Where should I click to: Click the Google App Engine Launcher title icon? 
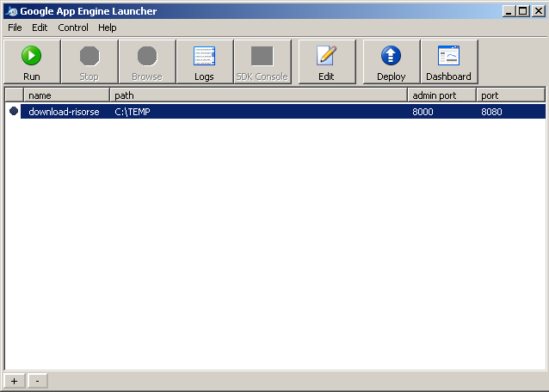11,11
